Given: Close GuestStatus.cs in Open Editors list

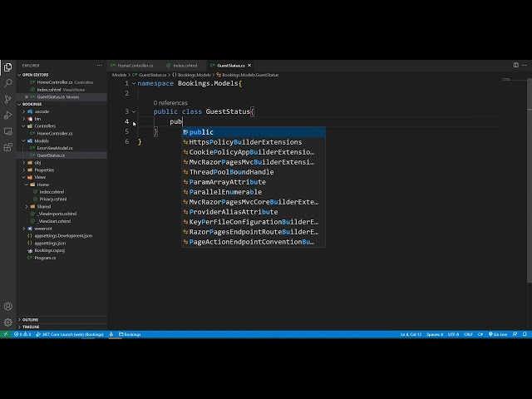Looking at the screenshot, I should pos(27,97).
